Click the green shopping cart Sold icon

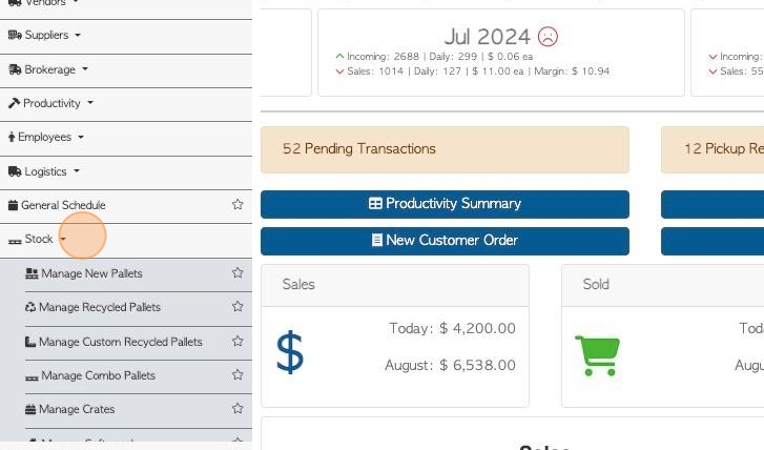[x=597, y=356]
